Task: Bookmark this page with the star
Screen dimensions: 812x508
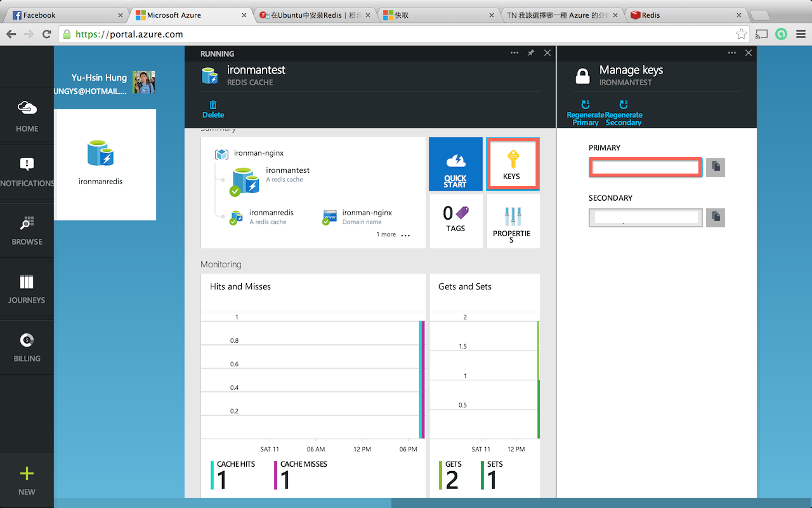Action: (740, 34)
